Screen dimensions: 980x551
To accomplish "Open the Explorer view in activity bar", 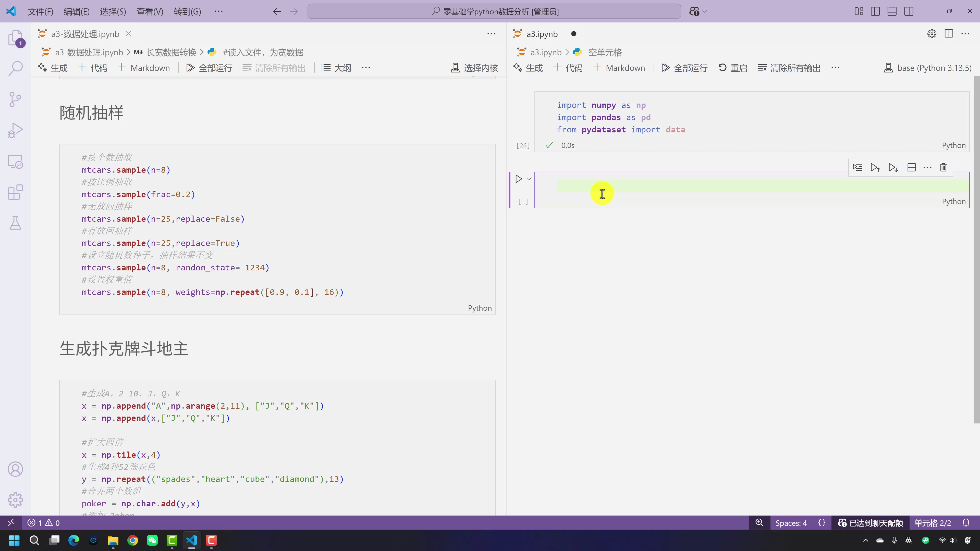I will coord(16,38).
